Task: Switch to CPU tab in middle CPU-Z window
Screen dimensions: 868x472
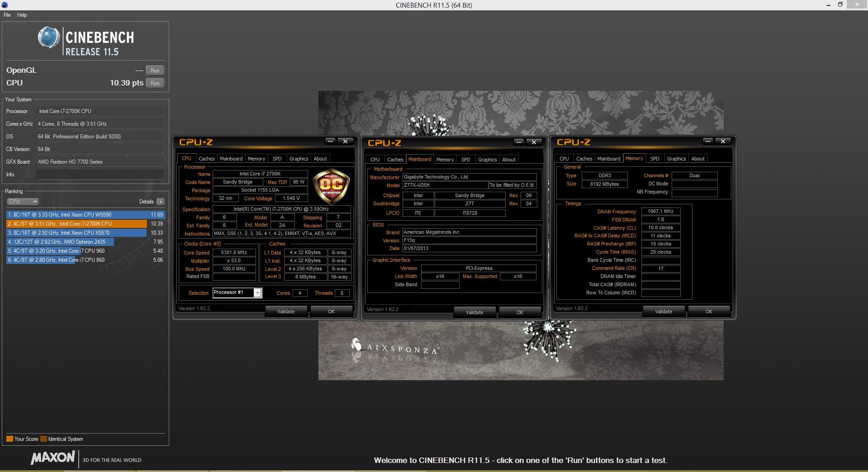Action: point(375,160)
